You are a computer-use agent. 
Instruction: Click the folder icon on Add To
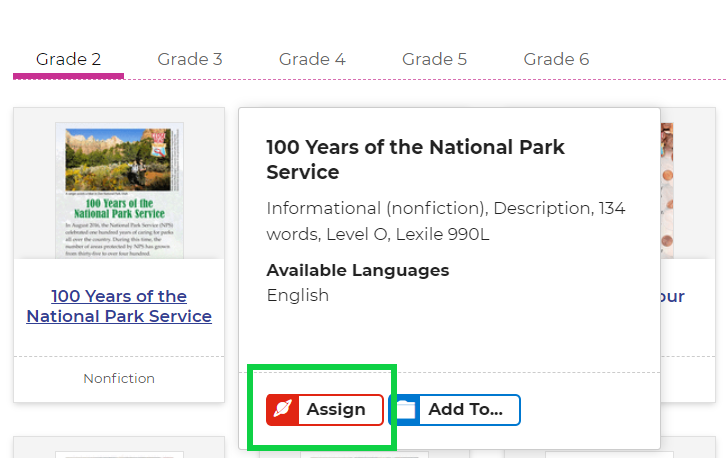pyautogui.click(x=405, y=410)
